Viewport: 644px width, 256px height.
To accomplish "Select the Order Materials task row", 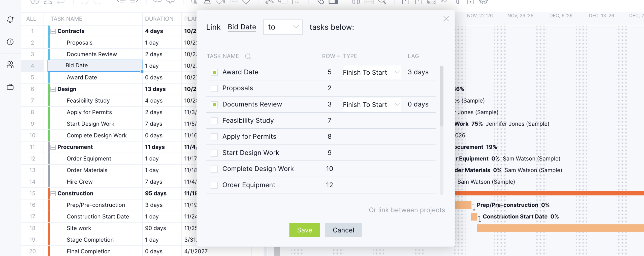I will point(87,170).
